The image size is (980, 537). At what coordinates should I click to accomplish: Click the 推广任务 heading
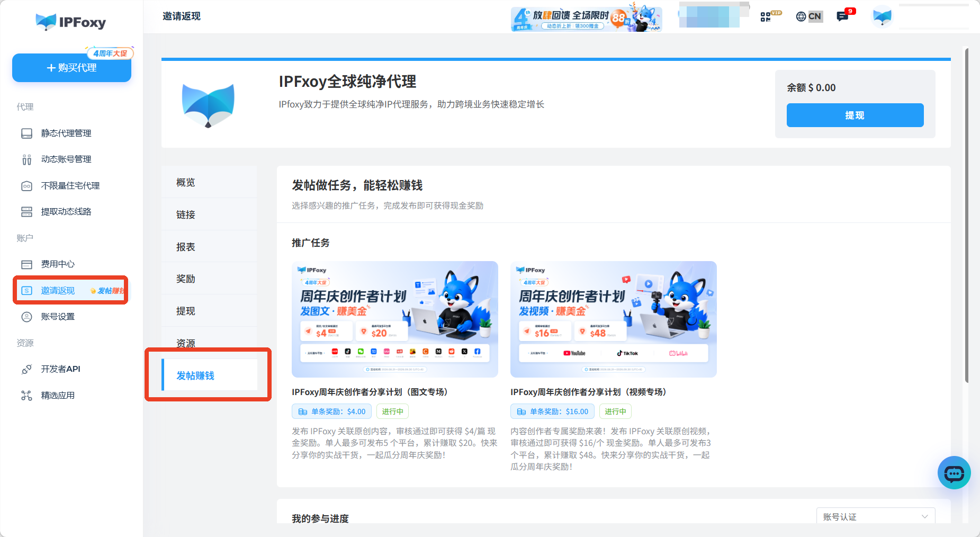(311, 243)
